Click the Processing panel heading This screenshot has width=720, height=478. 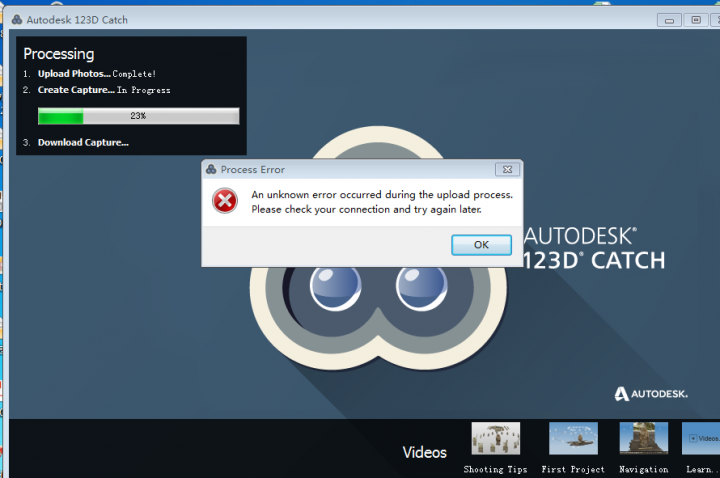click(58, 54)
